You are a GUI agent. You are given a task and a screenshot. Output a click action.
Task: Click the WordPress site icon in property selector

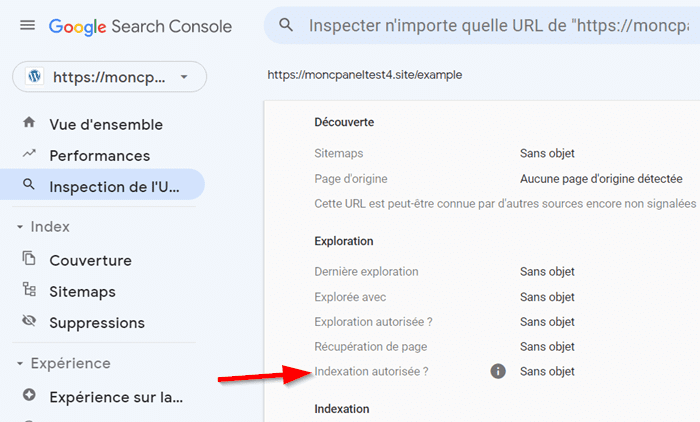[x=34, y=76]
